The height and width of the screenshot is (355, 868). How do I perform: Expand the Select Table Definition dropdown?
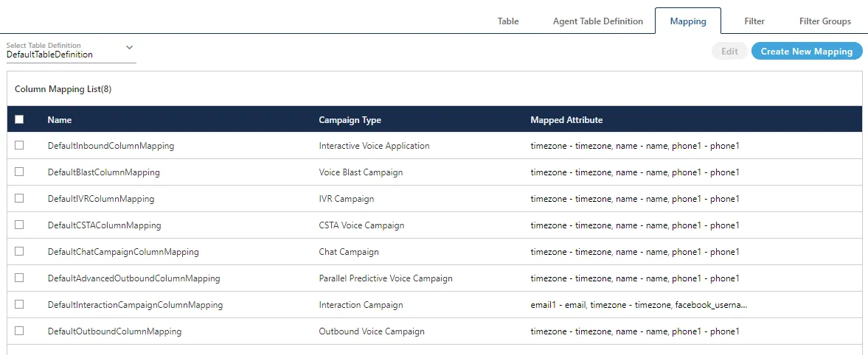(71, 51)
